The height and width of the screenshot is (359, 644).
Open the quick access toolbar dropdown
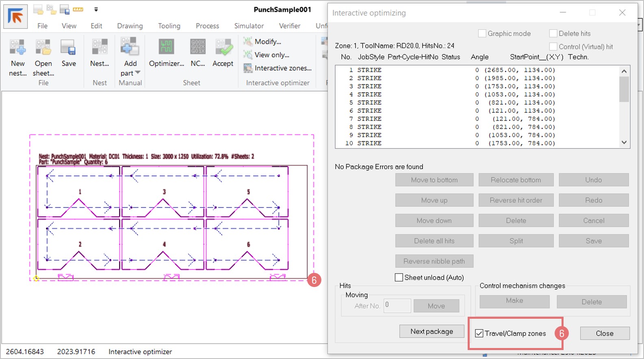click(96, 9)
